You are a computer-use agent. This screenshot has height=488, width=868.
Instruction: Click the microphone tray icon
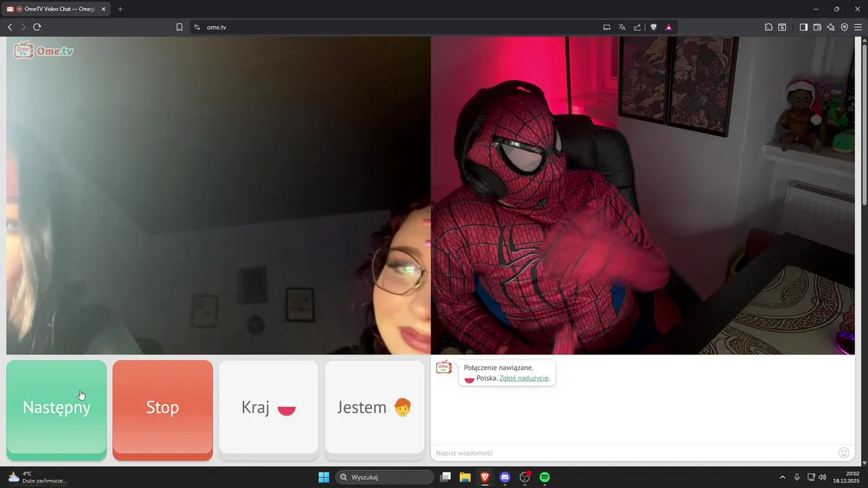pos(797,477)
